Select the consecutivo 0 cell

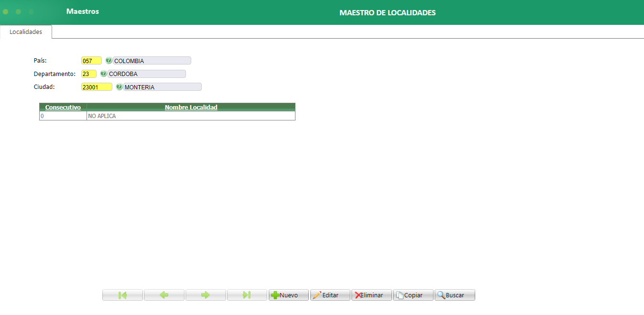coord(63,116)
